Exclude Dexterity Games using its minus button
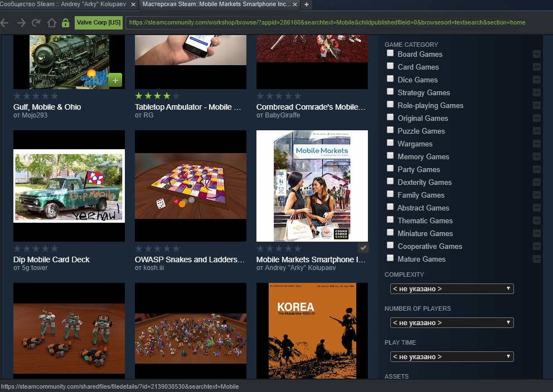 coord(536,182)
